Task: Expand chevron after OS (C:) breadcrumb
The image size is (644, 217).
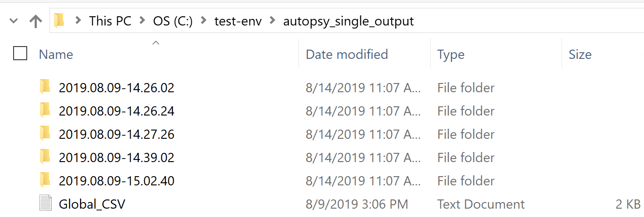Action: 204,21
